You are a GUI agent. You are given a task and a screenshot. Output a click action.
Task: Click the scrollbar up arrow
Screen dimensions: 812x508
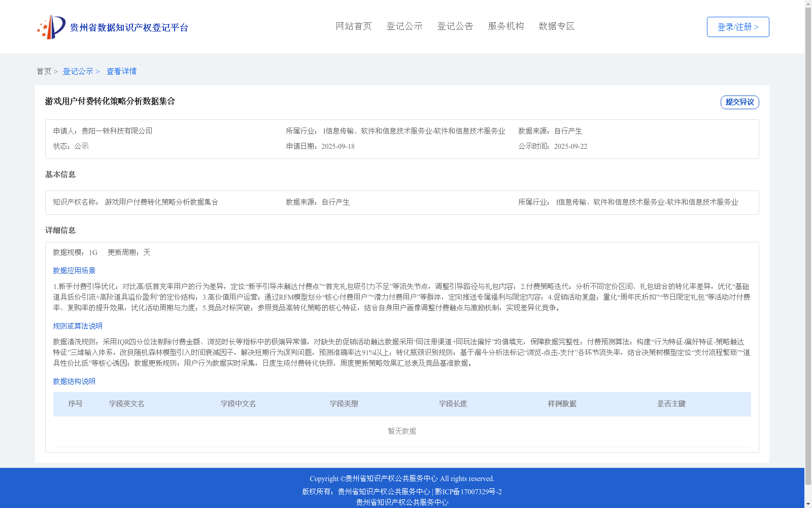coord(808,4)
